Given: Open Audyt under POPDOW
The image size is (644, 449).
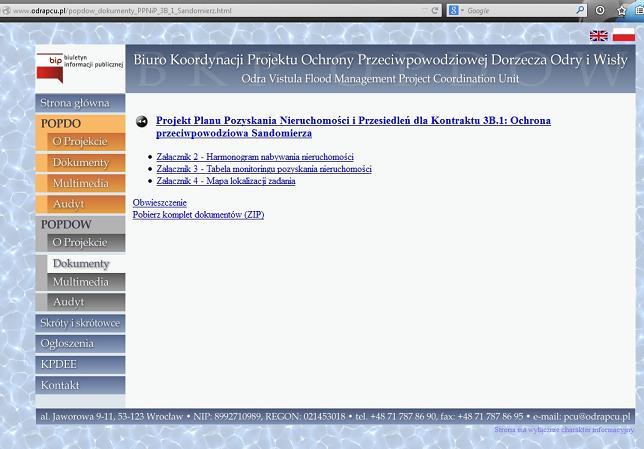Looking at the screenshot, I should pyautogui.click(x=86, y=302).
